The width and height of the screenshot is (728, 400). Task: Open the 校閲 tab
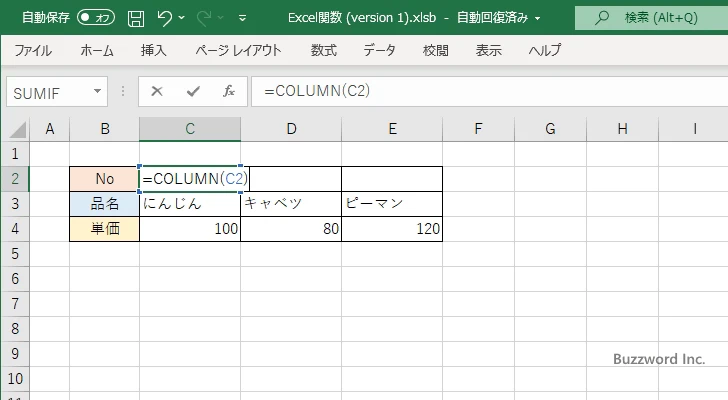[436, 50]
